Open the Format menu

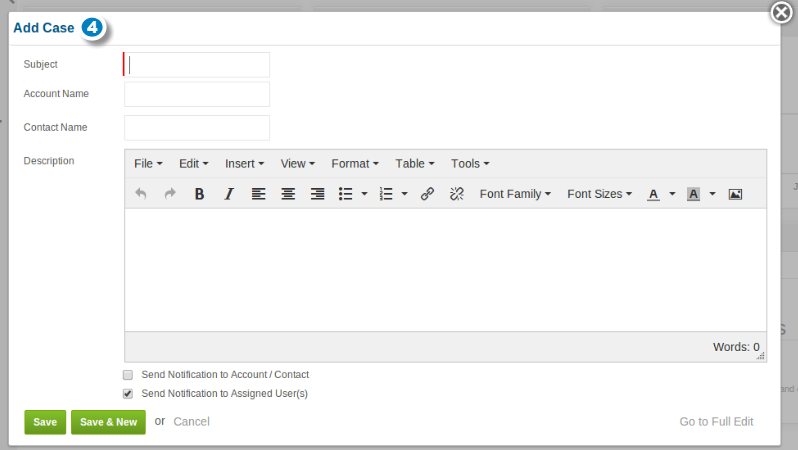[355, 164]
